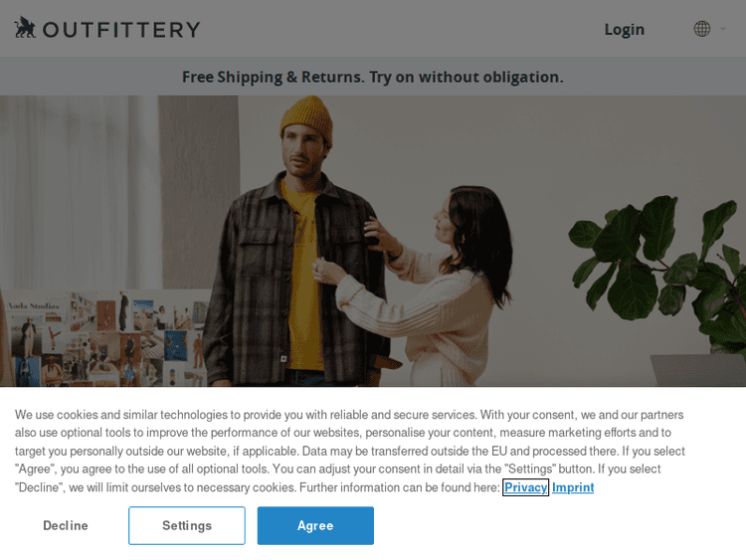Click the OUTFITTERY wordmark in header
The height and width of the screenshot is (560, 746).
point(121,30)
